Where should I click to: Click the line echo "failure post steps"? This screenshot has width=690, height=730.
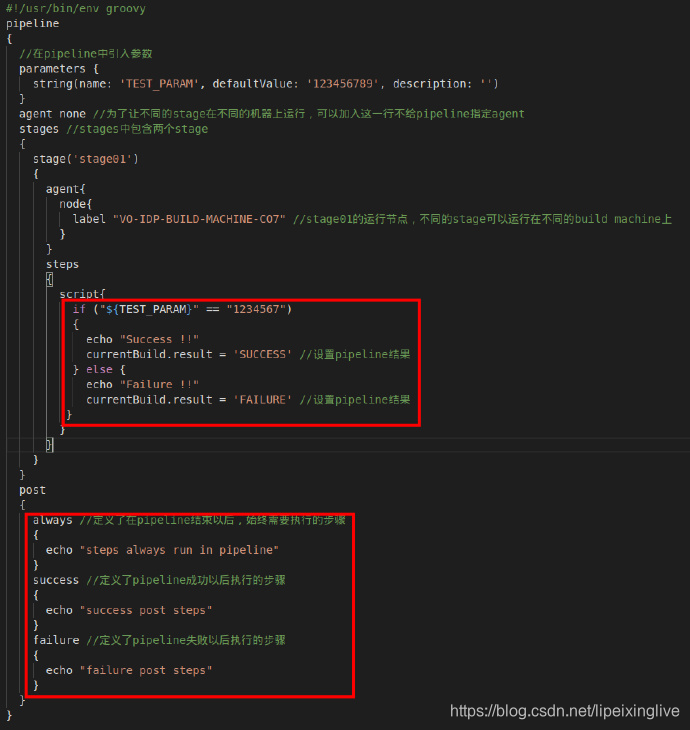129,670
